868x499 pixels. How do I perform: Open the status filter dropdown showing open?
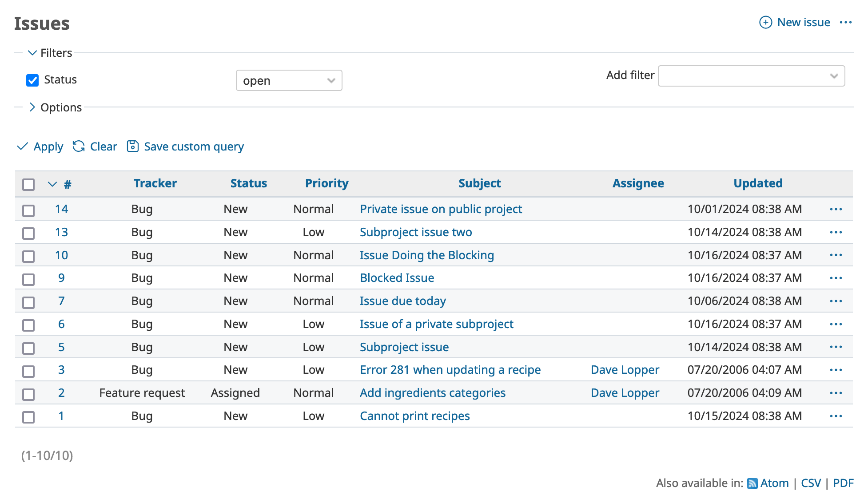point(289,80)
